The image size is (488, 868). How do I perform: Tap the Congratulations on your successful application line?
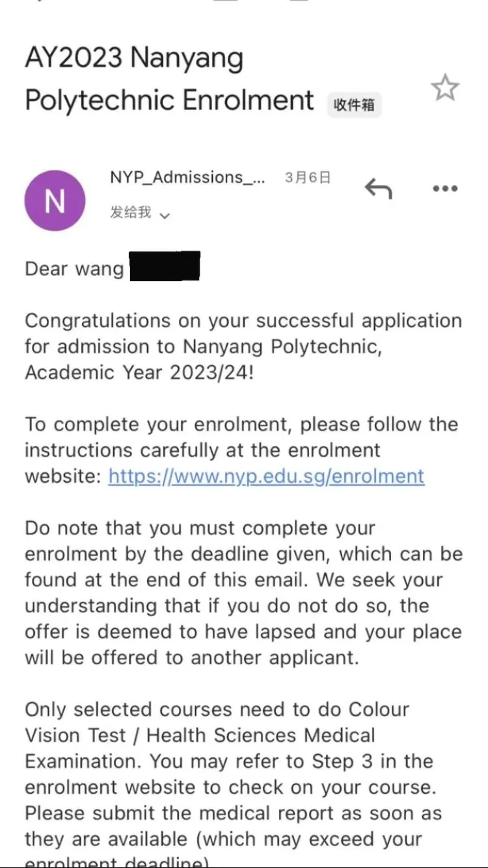[x=243, y=321]
